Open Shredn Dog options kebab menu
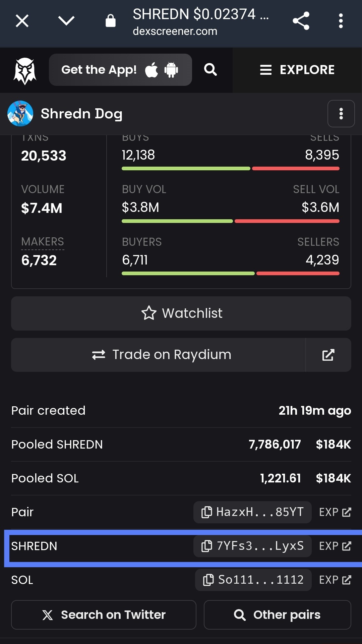The image size is (362, 644). (341, 114)
